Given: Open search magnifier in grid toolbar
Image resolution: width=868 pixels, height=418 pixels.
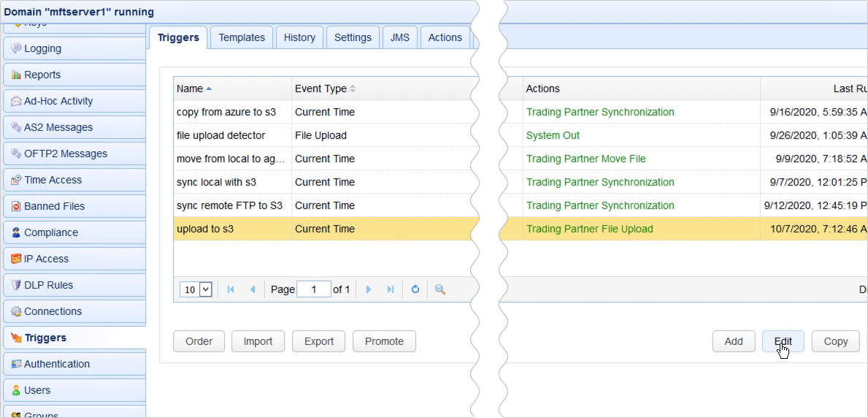Looking at the screenshot, I should click(440, 289).
